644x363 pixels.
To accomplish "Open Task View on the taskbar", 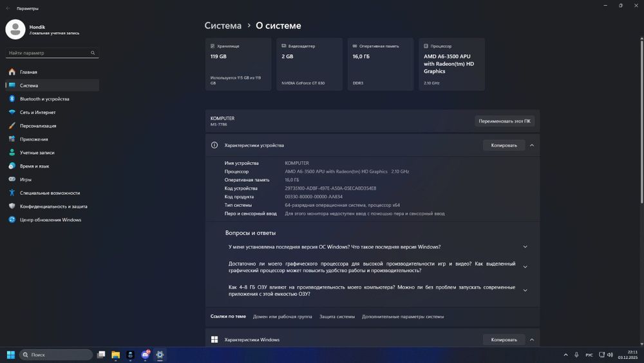I will coord(101,355).
